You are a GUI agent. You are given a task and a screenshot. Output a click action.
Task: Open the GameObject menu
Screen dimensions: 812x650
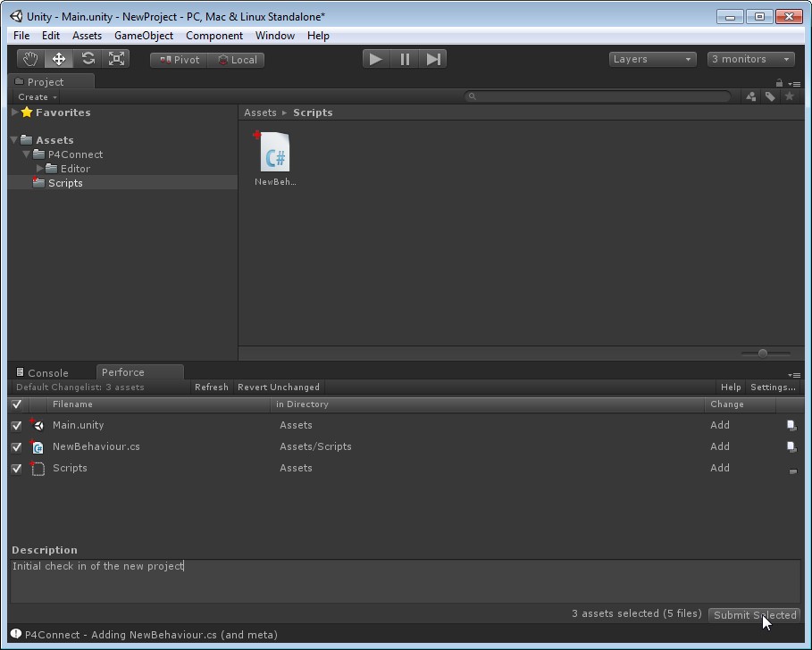click(144, 36)
